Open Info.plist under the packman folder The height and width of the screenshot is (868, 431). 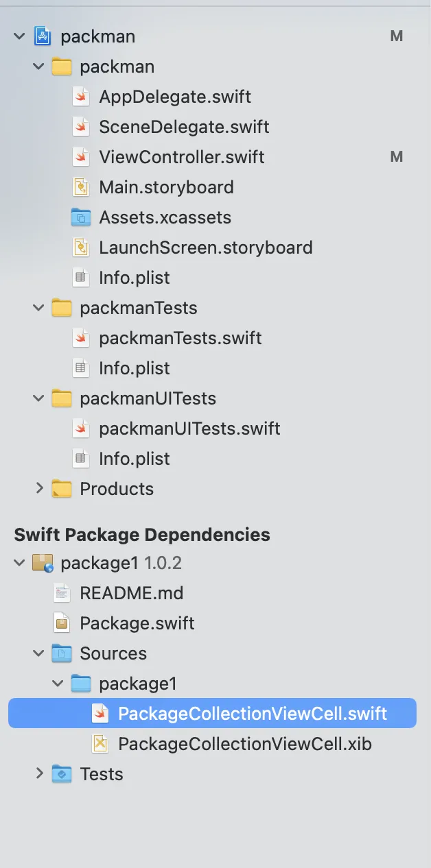tap(134, 278)
